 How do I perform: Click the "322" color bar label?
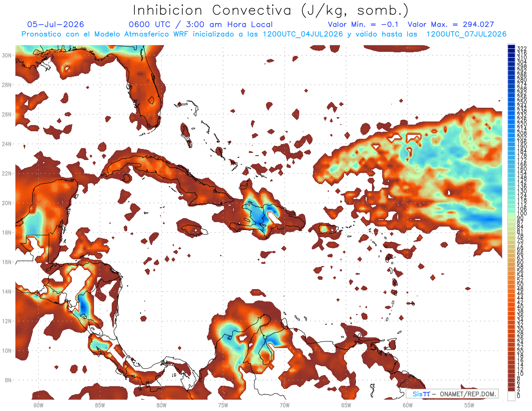click(x=521, y=48)
